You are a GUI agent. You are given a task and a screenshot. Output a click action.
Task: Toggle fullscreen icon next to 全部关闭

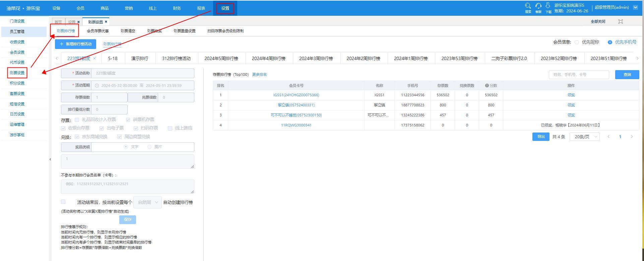pos(621,21)
